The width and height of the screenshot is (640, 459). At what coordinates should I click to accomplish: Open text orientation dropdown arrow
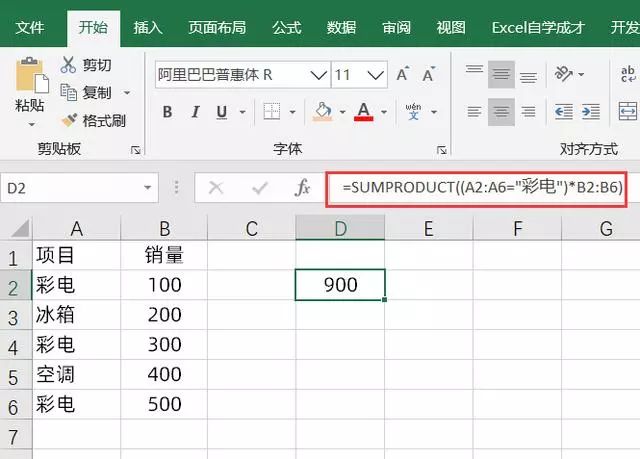581,74
